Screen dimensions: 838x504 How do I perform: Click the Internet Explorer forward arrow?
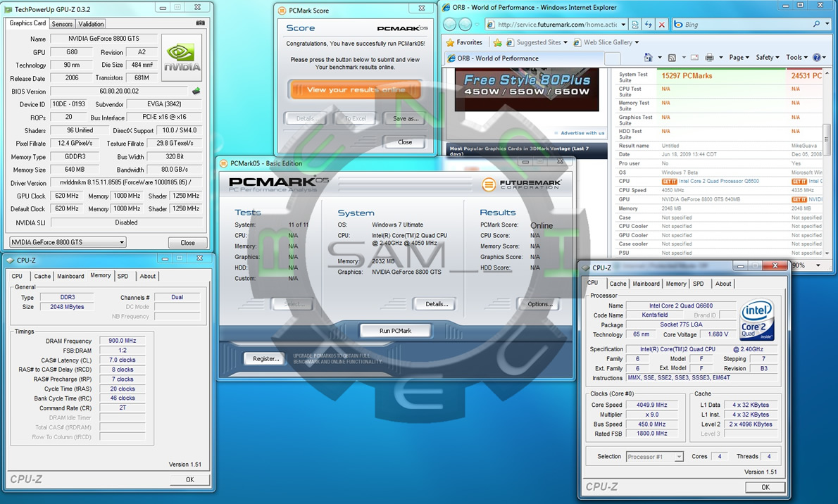[x=465, y=25]
